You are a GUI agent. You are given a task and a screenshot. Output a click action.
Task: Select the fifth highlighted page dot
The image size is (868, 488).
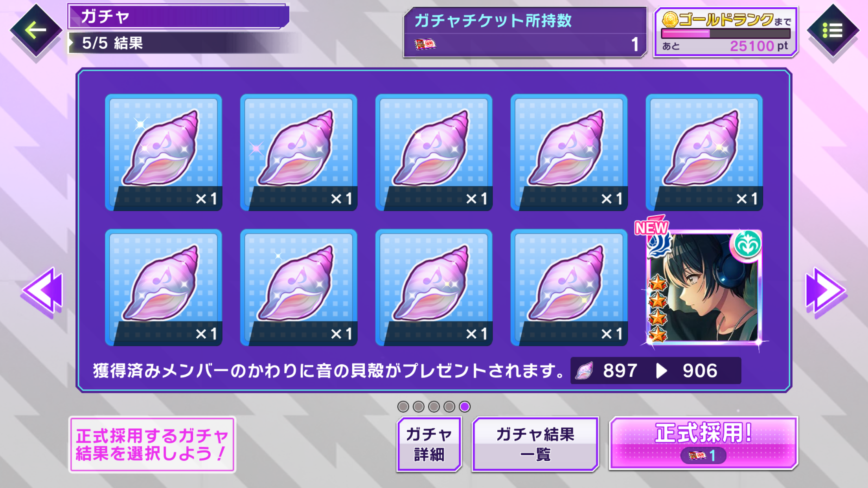[x=465, y=407]
